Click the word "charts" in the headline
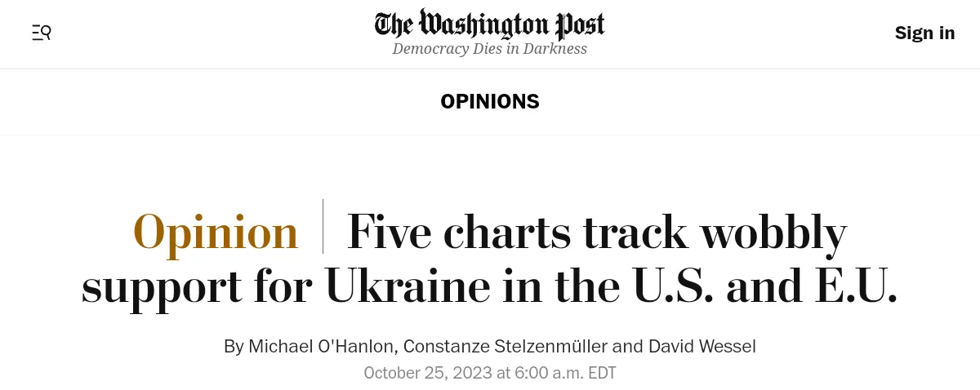The image size is (980, 390). click(x=507, y=232)
